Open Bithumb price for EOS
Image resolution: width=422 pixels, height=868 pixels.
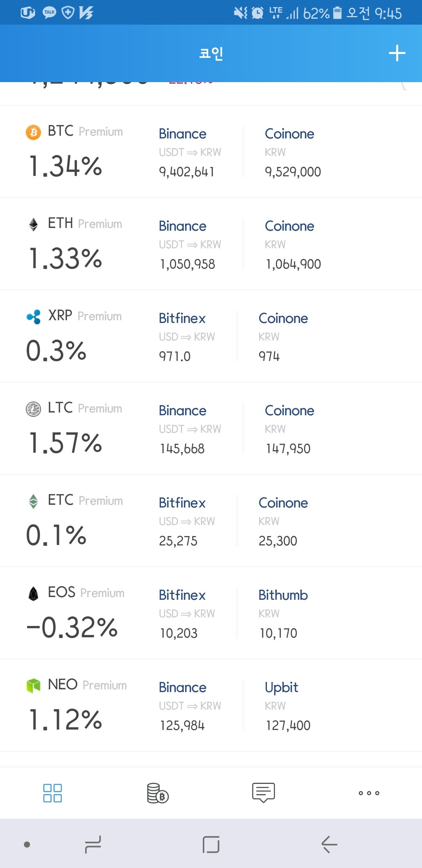[x=278, y=633]
